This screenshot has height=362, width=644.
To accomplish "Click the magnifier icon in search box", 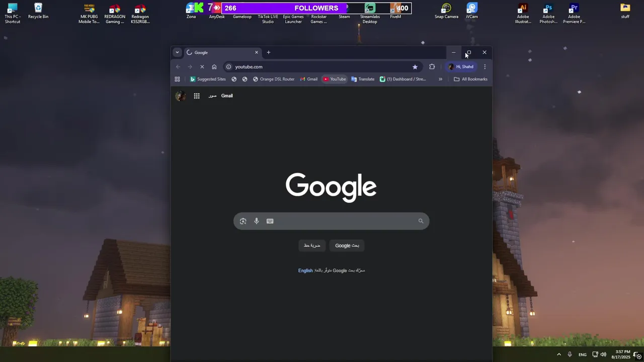I will pyautogui.click(x=421, y=221).
